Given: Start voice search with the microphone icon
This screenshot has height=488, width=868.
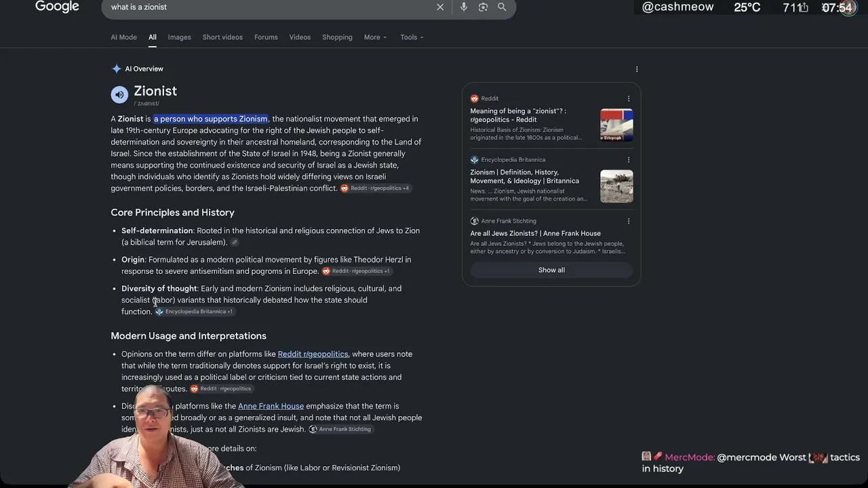Looking at the screenshot, I should click(464, 7).
